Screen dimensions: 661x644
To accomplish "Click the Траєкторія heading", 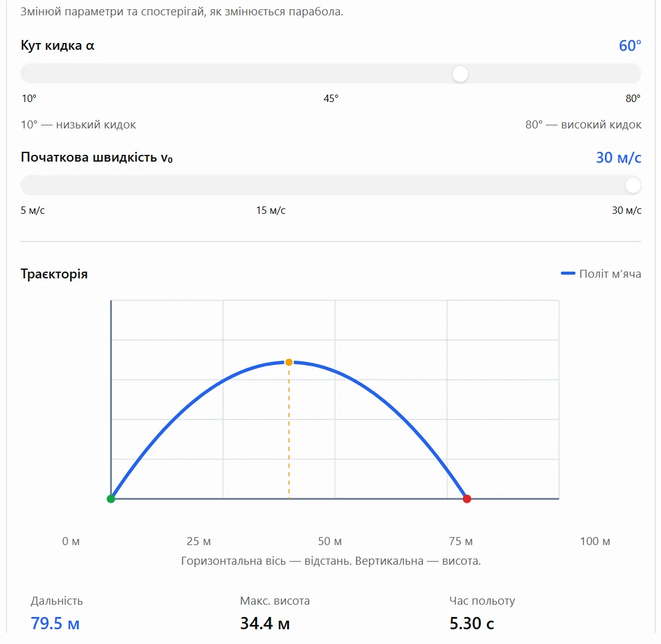I will click(x=54, y=274).
